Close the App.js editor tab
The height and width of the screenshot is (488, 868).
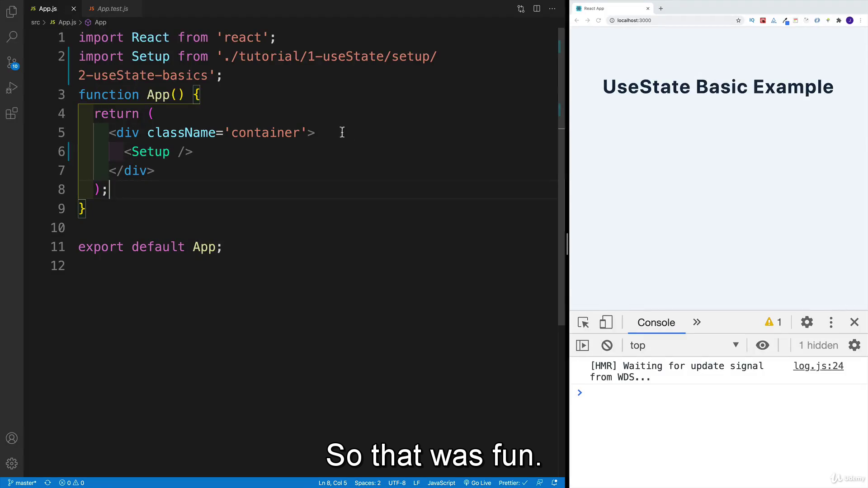click(x=74, y=9)
